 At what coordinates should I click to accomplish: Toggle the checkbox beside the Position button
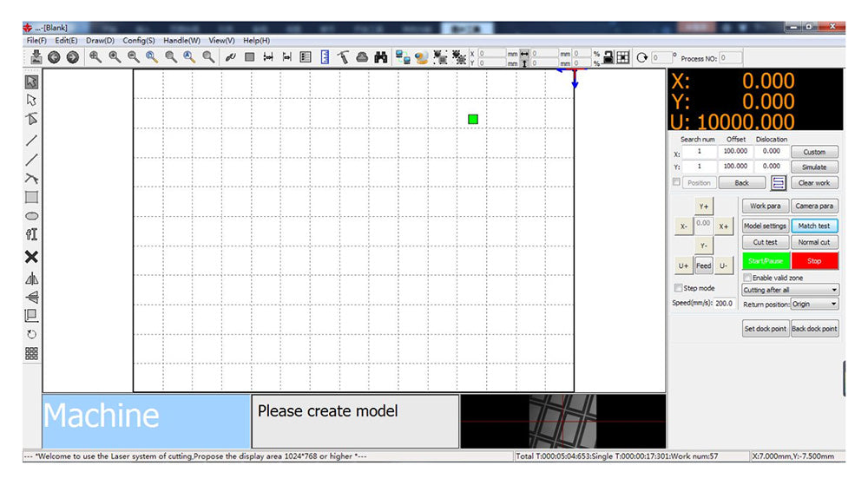coord(677,182)
